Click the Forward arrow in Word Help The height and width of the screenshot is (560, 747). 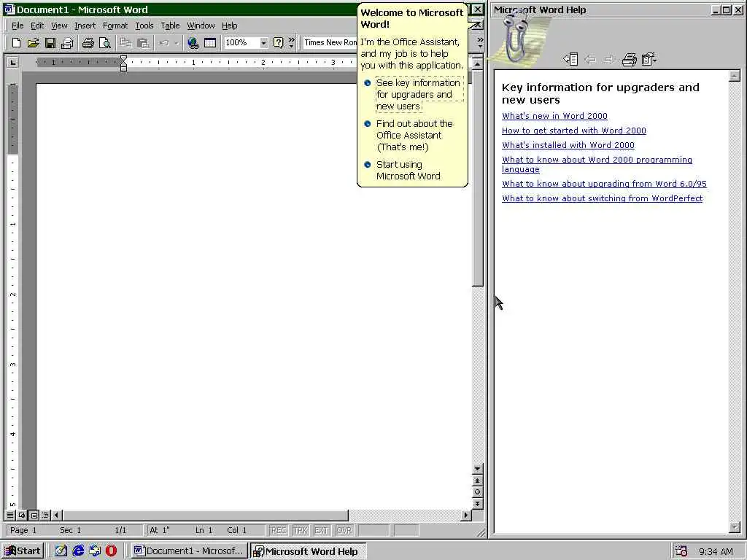[x=609, y=60]
